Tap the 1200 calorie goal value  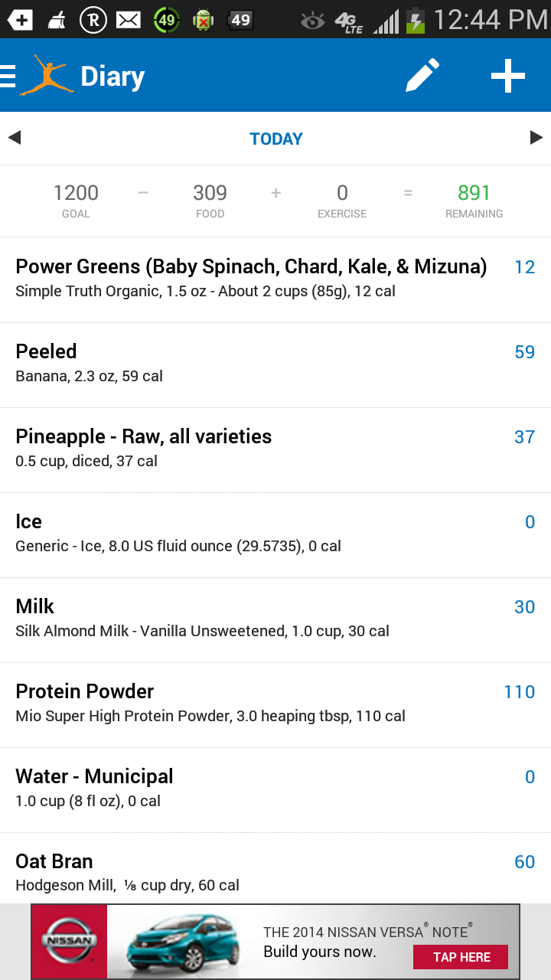76,193
